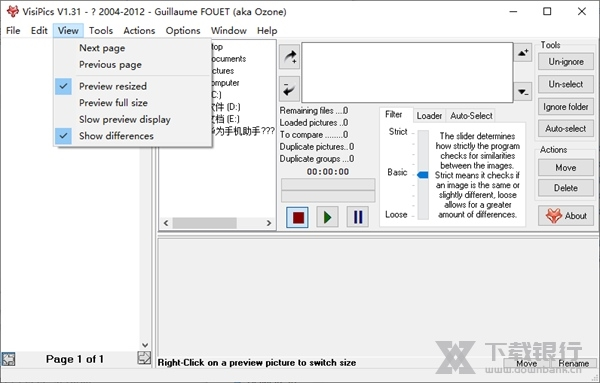600x383 pixels.
Task: Select the (E:) drive in folder tree
Action: 225,119
